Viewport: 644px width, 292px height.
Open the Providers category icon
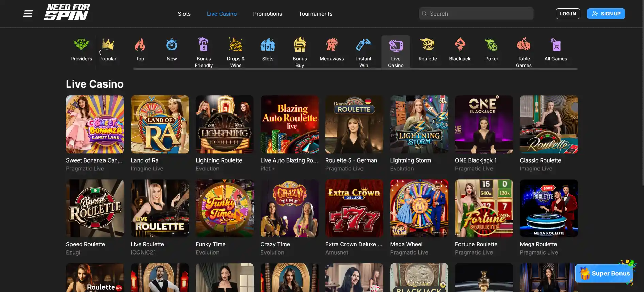[81, 45]
